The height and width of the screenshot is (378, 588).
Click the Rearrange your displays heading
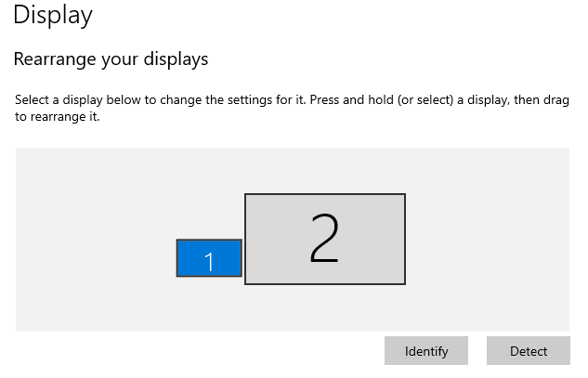point(111,59)
